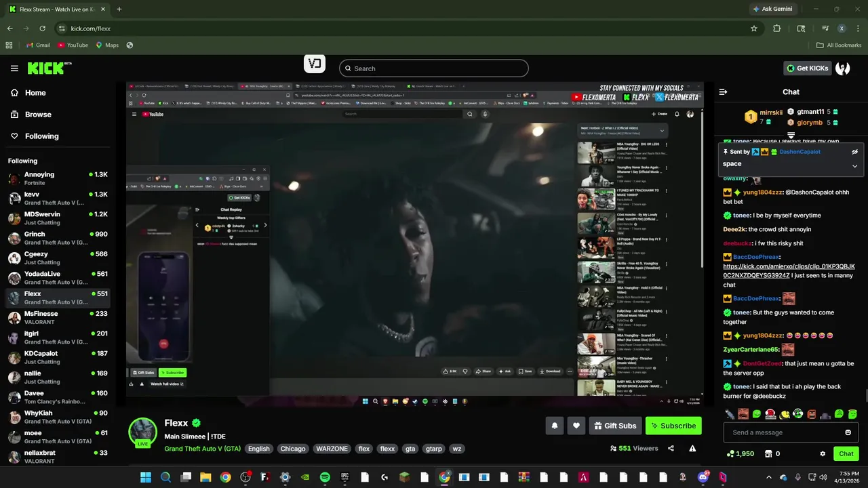Click the Chicago tag
Screen dimensions: 868x488
(x=293, y=449)
